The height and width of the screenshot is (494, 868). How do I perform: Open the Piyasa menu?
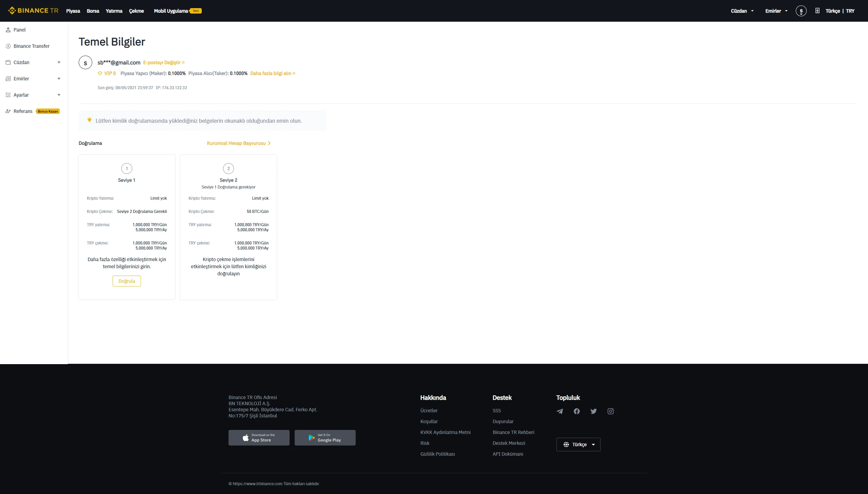pyautogui.click(x=73, y=11)
